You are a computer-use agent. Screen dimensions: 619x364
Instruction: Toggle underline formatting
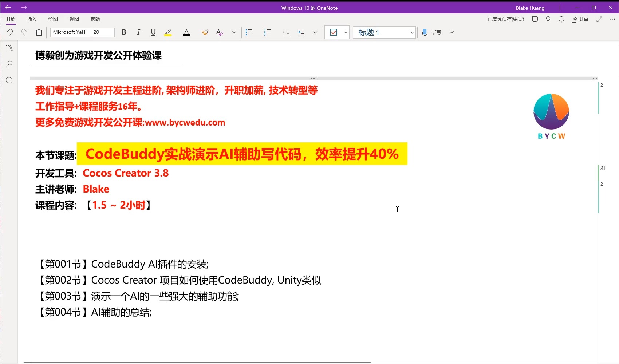[x=153, y=32]
